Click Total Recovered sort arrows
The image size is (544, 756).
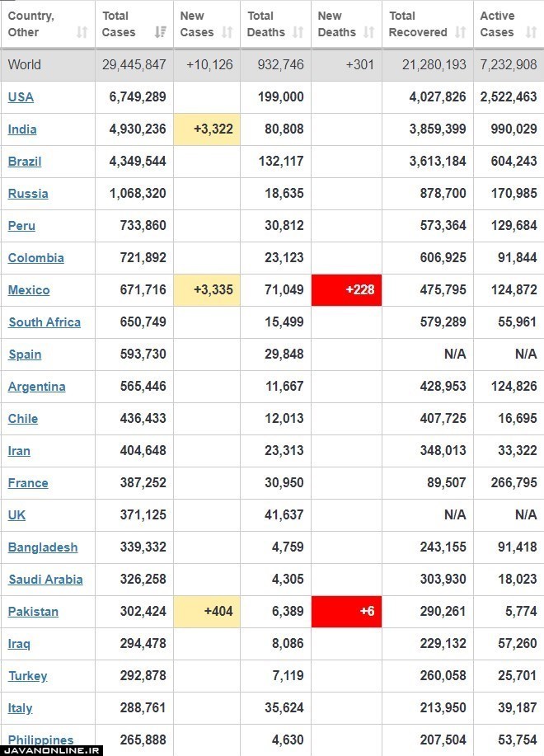(461, 32)
